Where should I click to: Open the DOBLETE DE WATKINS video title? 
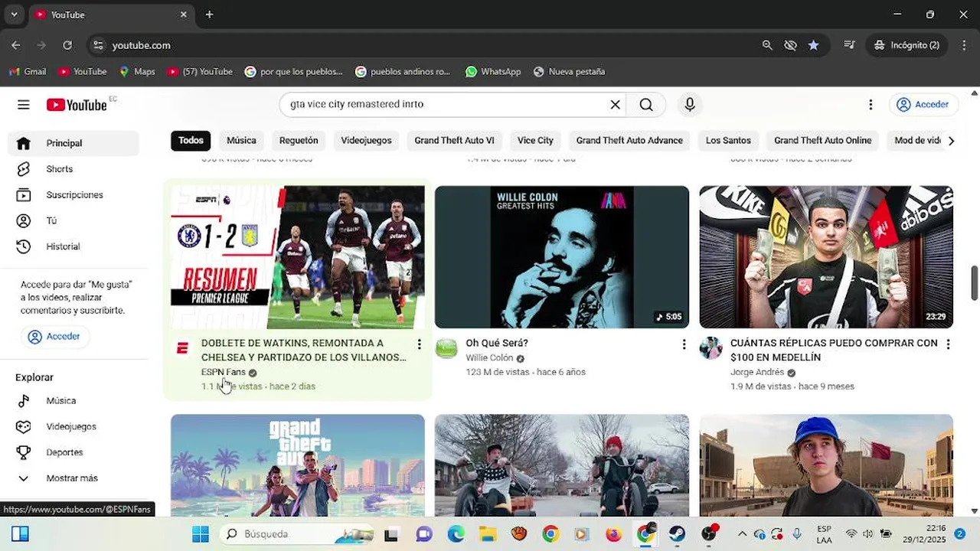tap(304, 350)
